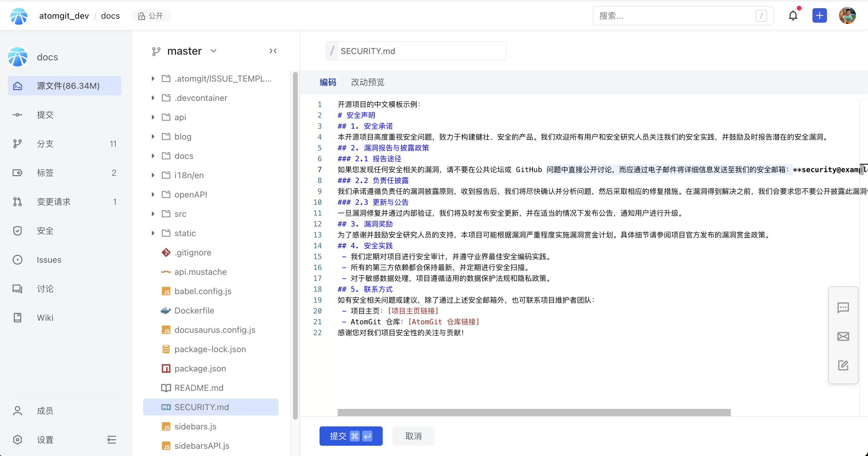868x456 pixels.
Task: Click the 讨论 discussions icon
Action: tap(18, 288)
